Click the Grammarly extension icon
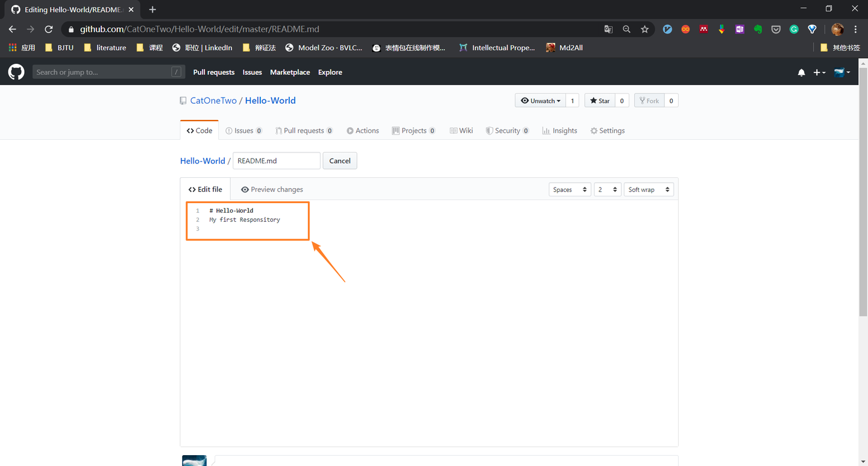 (x=794, y=28)
